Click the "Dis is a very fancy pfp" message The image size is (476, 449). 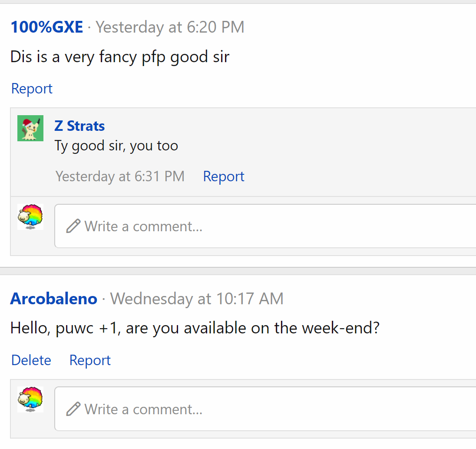(120, 57)
